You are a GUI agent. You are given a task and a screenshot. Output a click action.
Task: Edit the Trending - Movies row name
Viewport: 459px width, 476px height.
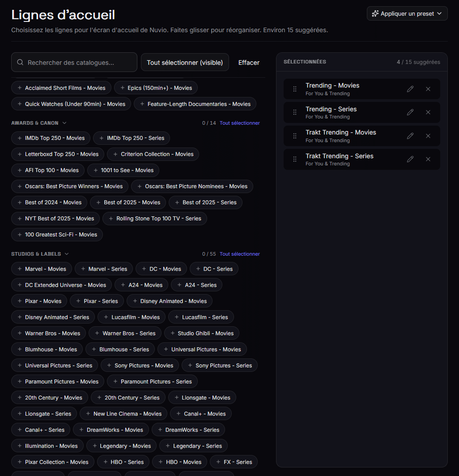(410, 89)
